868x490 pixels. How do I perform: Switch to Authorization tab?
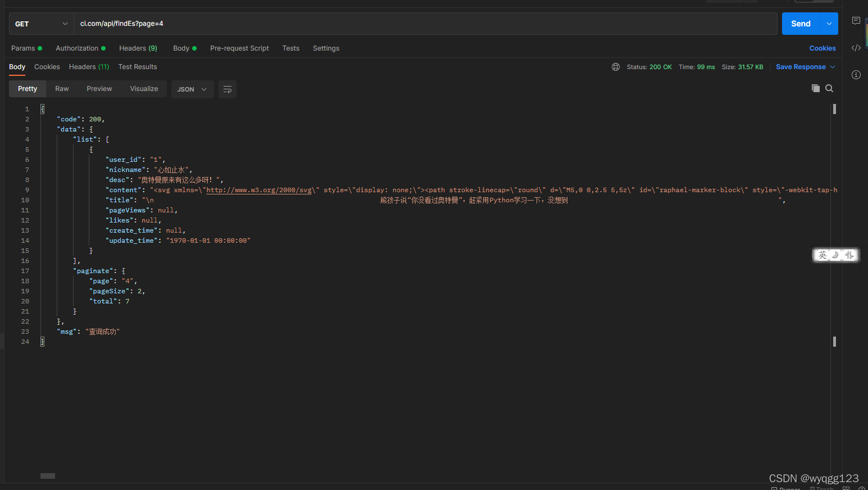click(80, 48)
